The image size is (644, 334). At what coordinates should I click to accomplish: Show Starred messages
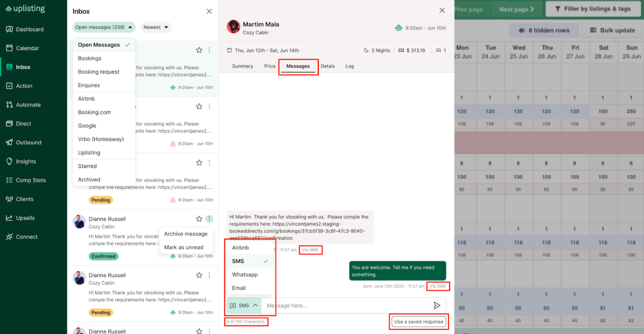104,166
